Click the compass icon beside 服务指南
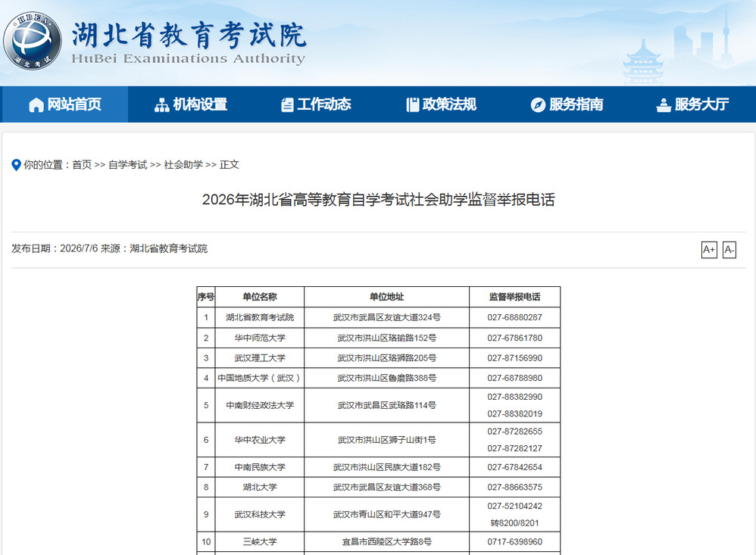The image size is (756, 555). 538,104
